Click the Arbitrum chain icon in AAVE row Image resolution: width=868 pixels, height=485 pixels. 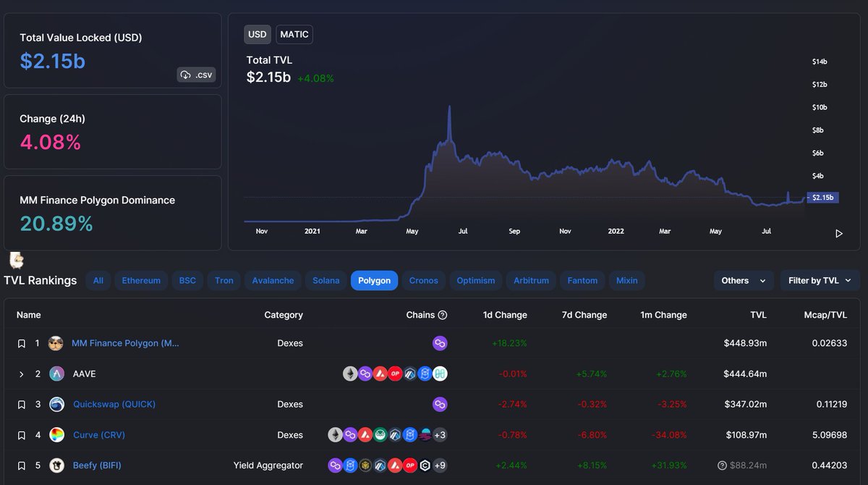pos(410,374)
